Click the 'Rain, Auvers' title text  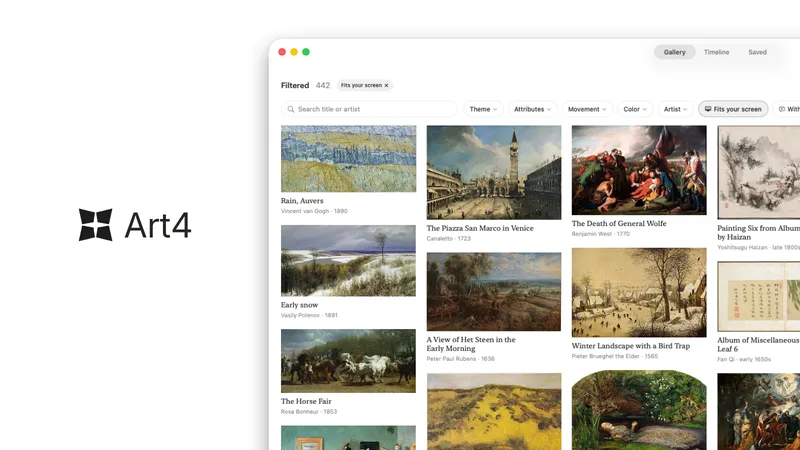(302, 201)
